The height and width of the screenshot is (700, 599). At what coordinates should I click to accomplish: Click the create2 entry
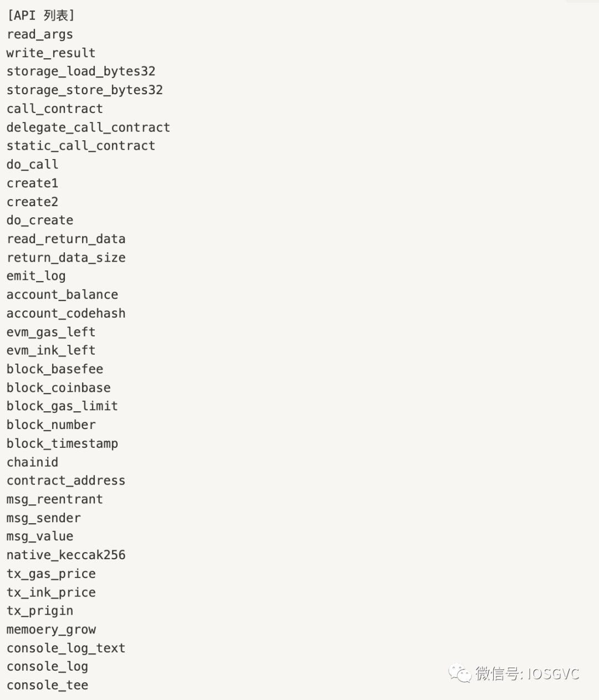[33, 202]
